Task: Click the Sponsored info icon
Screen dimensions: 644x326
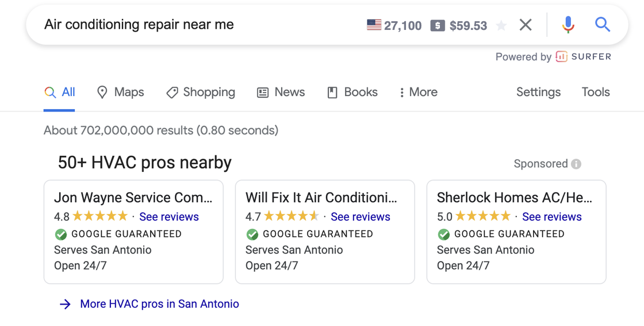Action: click(x=576, y=164)
